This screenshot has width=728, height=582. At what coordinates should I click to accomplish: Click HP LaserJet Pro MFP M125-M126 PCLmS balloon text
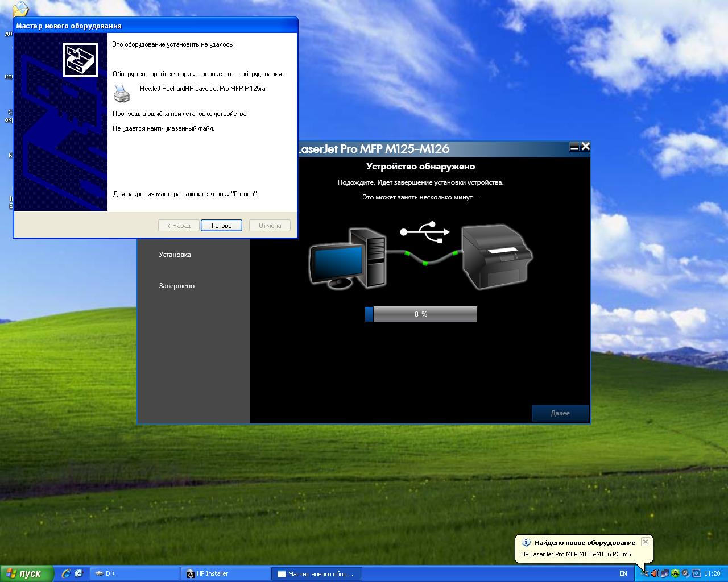[x=576, y=554]
